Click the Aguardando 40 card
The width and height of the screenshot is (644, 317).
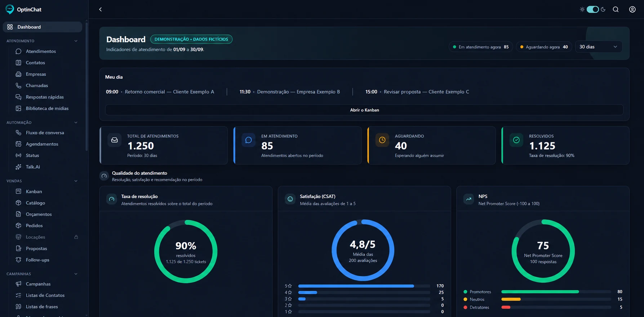(x=431, y=146)
